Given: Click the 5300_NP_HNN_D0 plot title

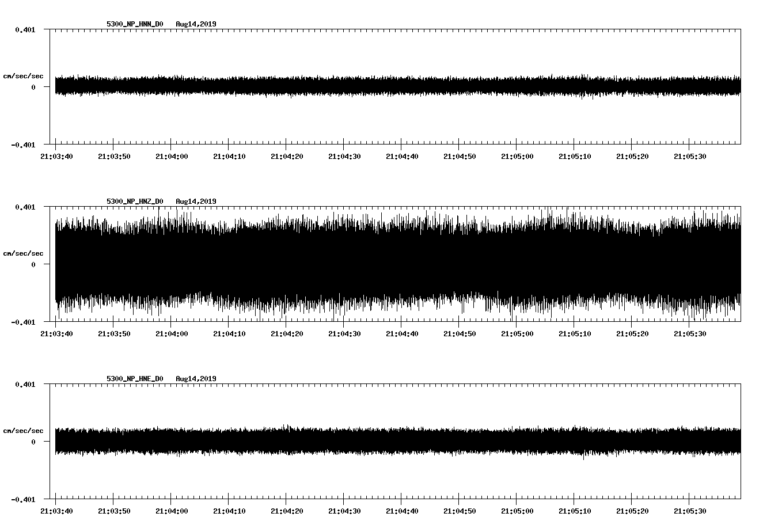Looking at the screenshot, I should (x=135, y=24).
